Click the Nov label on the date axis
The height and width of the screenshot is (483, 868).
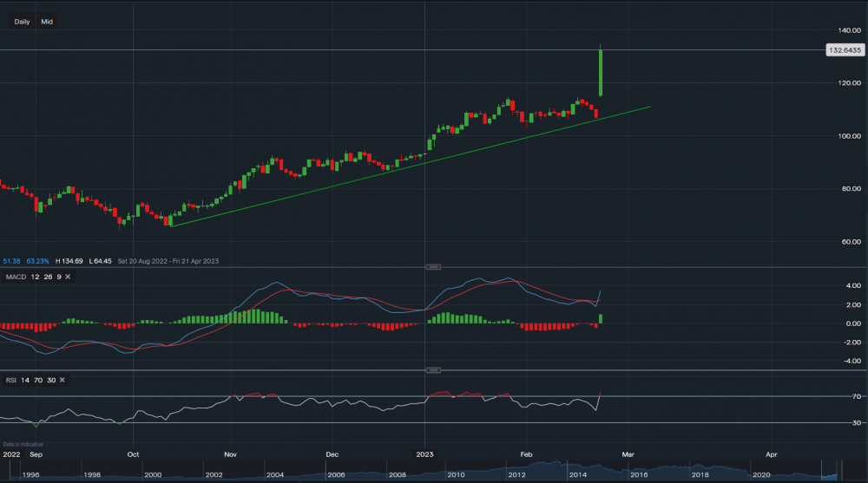coord(231,453)
